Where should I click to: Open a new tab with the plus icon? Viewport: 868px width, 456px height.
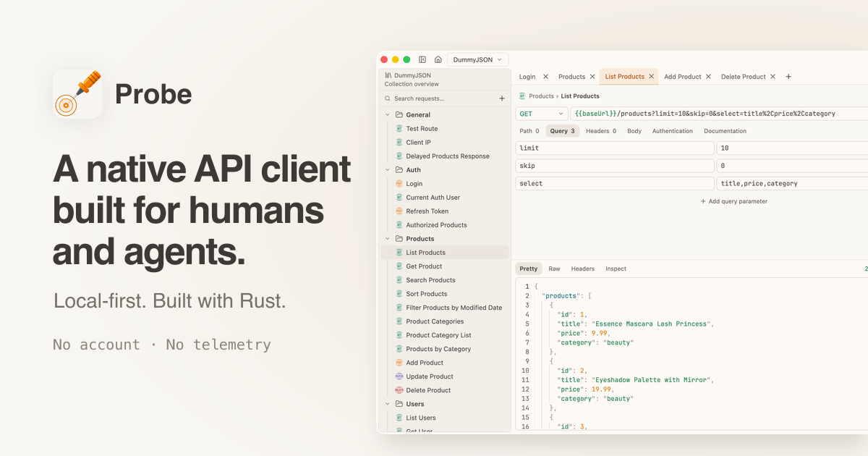(788, 77)
